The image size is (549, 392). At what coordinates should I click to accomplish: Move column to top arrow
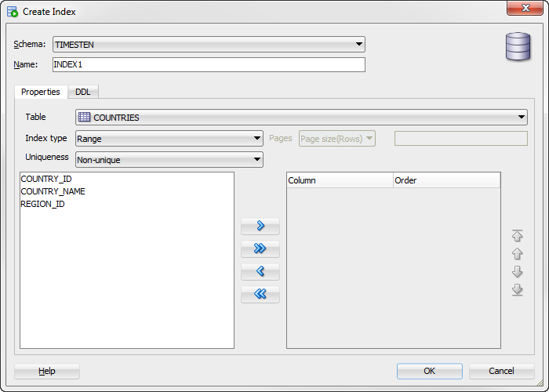(517, 235)
